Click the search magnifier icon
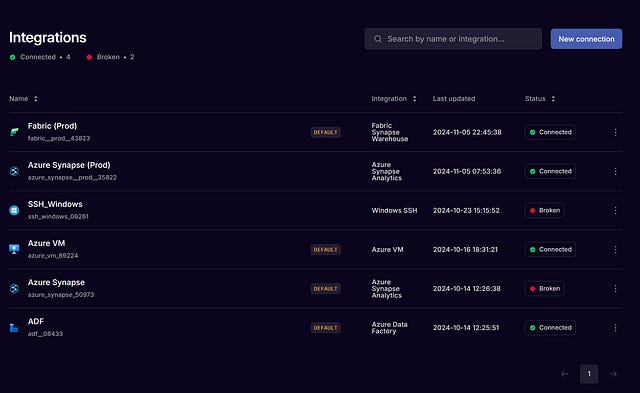 [x=378, y=39]
